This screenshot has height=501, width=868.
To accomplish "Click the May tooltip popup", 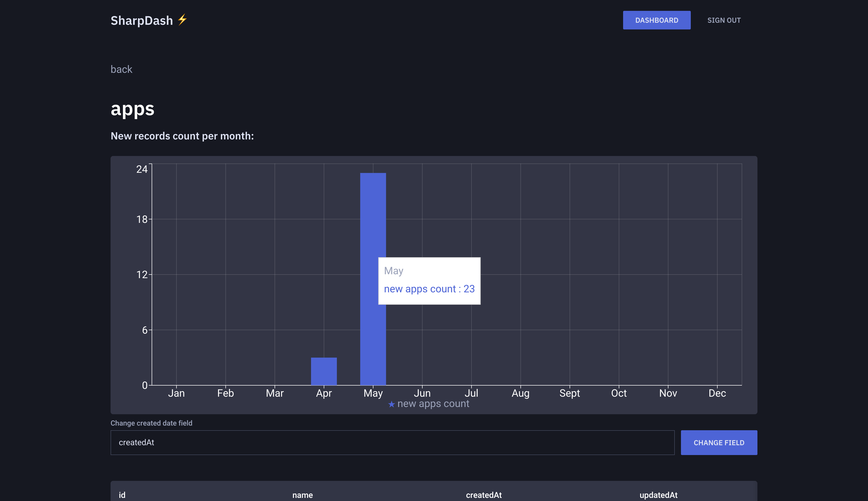I will pos(429,280).
